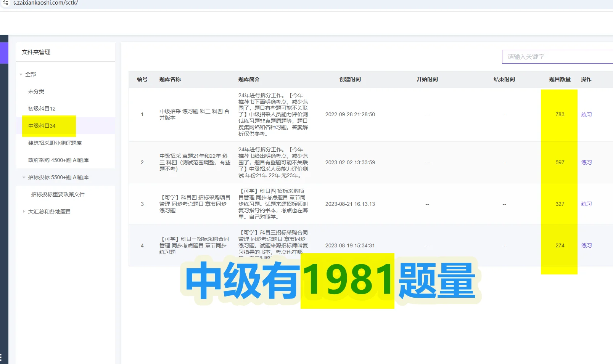The image size is (613, 364).
Task: Collapse the 招标投标 5500+题 AI题库 node
Action: pyautogui.click(x=24, y=177)
